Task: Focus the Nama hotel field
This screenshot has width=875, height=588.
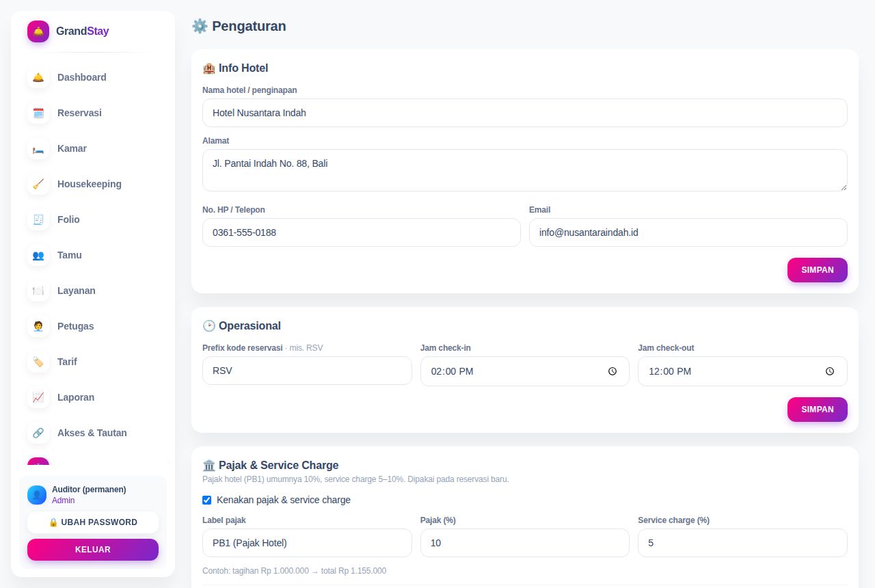Action: point(525,113)
